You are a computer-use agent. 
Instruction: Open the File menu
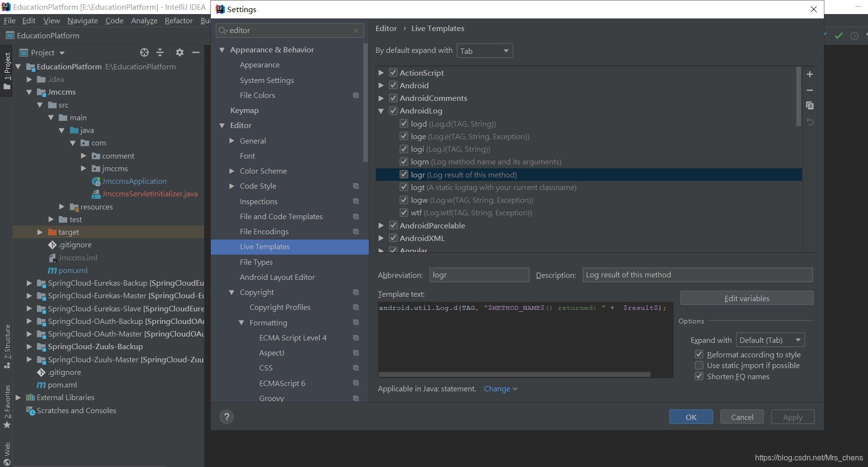click(x=10, y=20)
